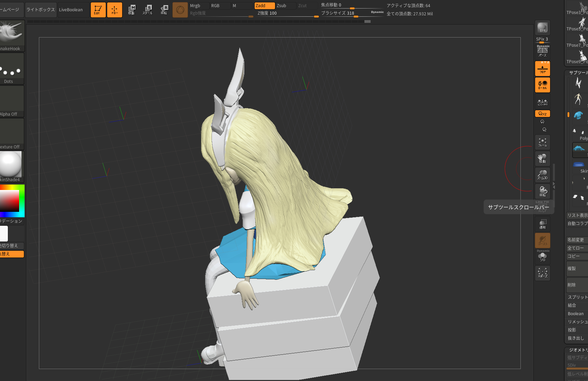588x381 pixels.
Task: Toggle Zadd sculpt mode
Action: coord(264,6)
